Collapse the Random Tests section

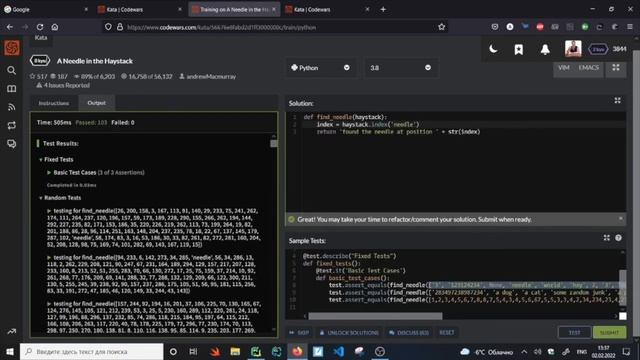tap(60, 198)
